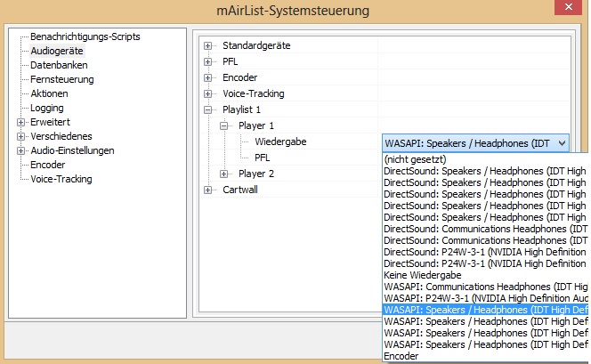Select the Encoder entry in dropdown list
Screen dimensions: 591x364
click(402, 356)
